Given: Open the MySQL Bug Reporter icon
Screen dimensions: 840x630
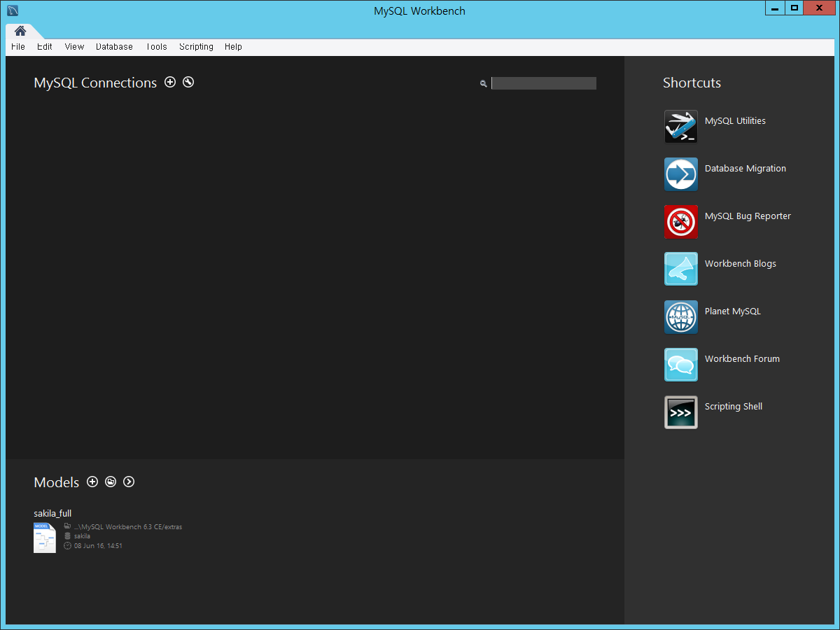Looking at the screenshot, I should pyautogui.click(x=681, y=222).
